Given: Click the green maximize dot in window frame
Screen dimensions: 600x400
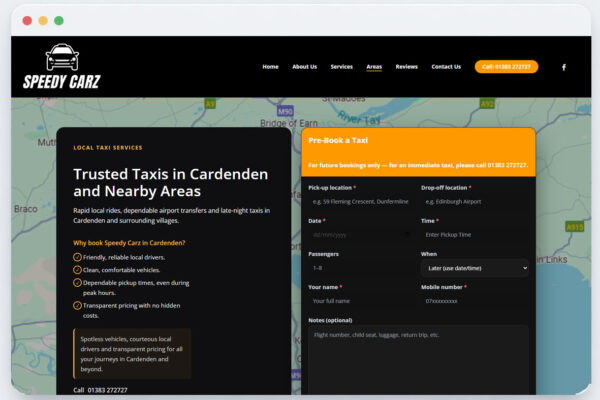Looking at the screenshot, I should 58,20.
